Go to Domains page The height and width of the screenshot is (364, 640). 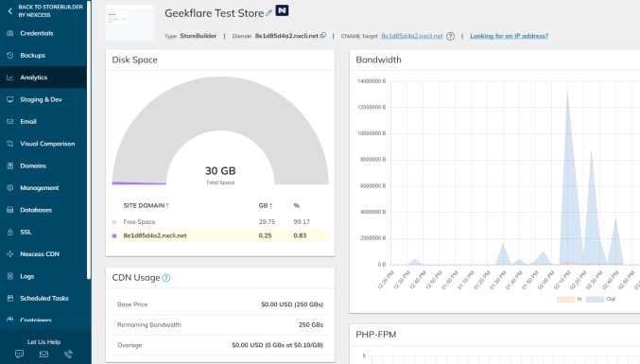click(33, 165)
